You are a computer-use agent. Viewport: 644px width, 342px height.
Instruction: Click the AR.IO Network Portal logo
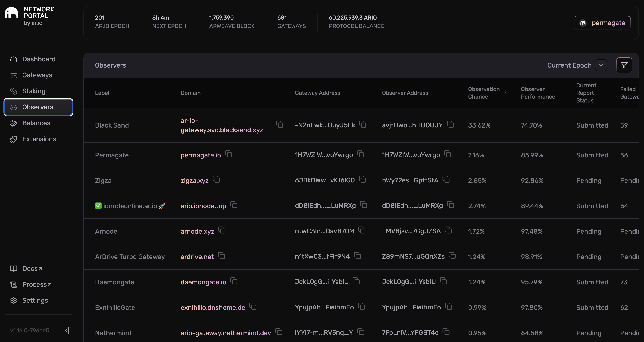[x=11, y=12]
